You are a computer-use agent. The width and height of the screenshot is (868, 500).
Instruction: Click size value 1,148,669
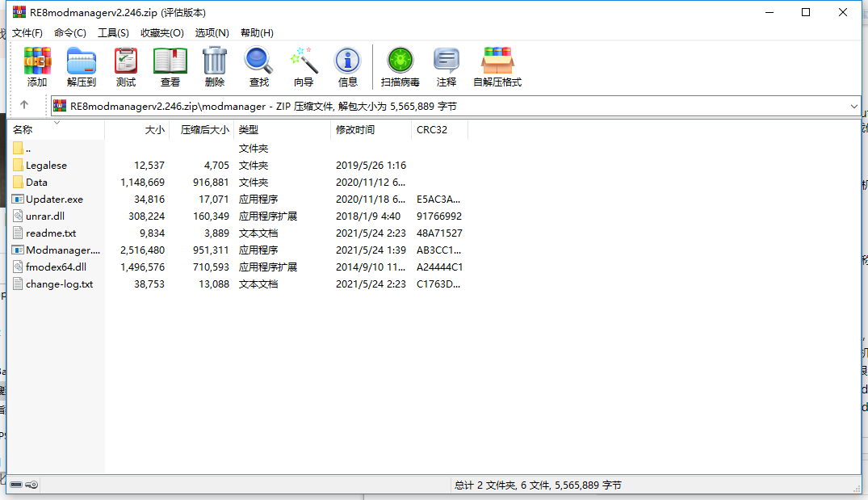142,183
